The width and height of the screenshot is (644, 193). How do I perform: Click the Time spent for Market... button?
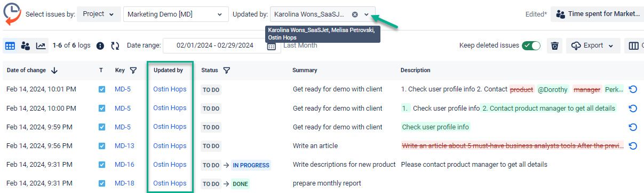pyautogui.click(x=597, y=14)
